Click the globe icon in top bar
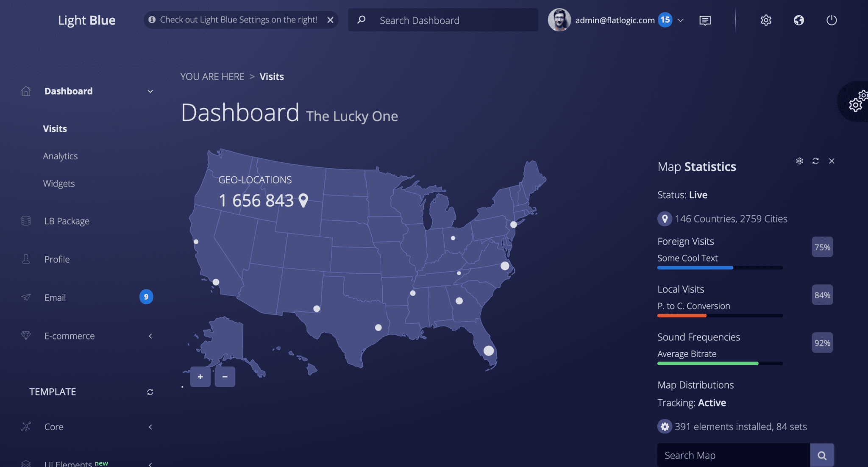The width and height of the screenshot is (868, 467). [798, 20]
